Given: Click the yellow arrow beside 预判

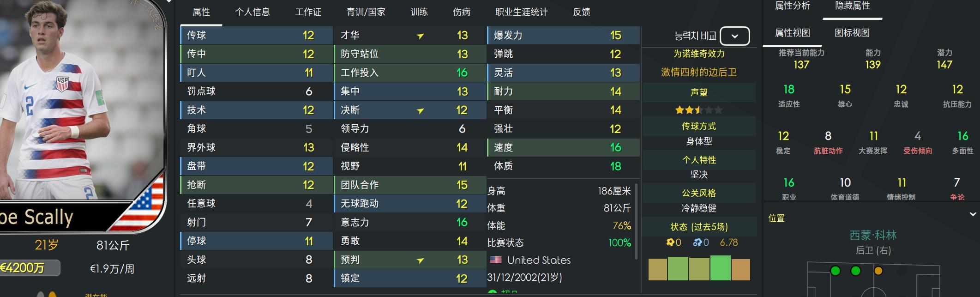Looking at the screenshot, I should point(420,261).
